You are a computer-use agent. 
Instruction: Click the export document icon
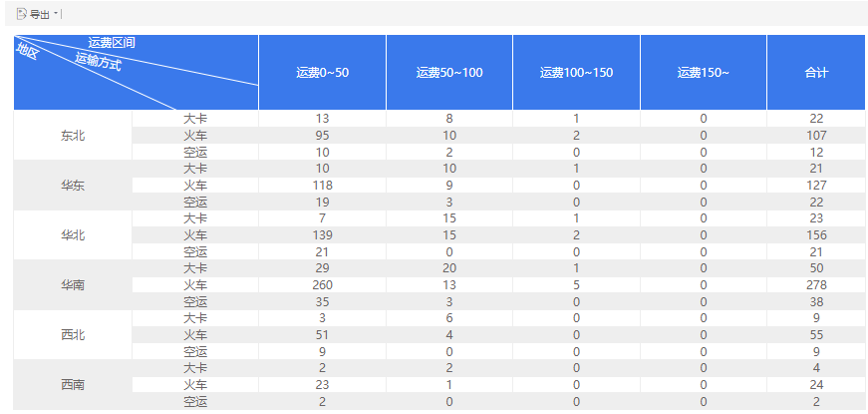[22, 14]
